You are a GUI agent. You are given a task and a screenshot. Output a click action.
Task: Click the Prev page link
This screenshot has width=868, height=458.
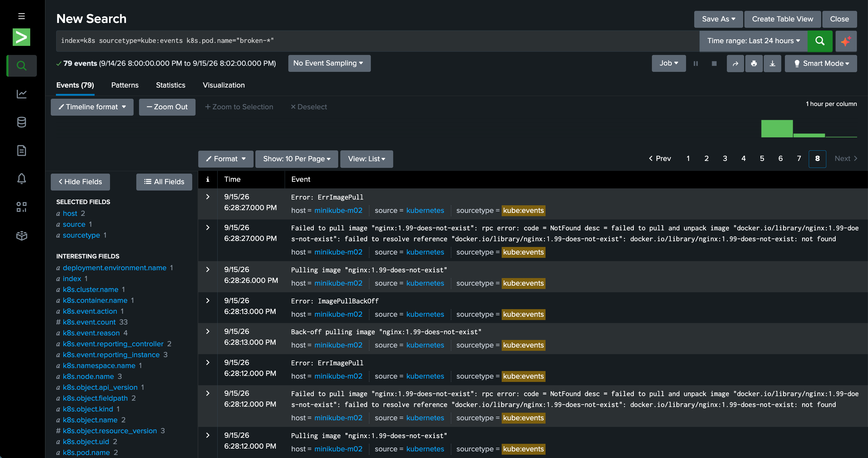tap(660, 159)
